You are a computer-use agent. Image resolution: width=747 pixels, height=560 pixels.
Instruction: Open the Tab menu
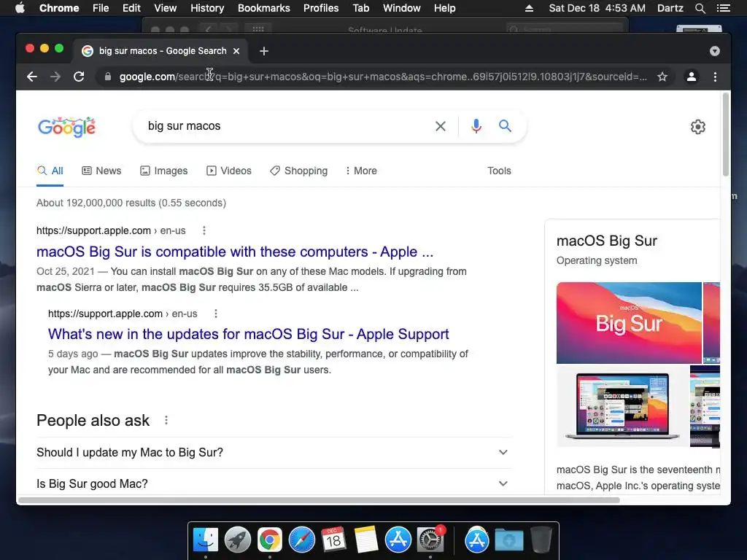click(x=360, y=8)
